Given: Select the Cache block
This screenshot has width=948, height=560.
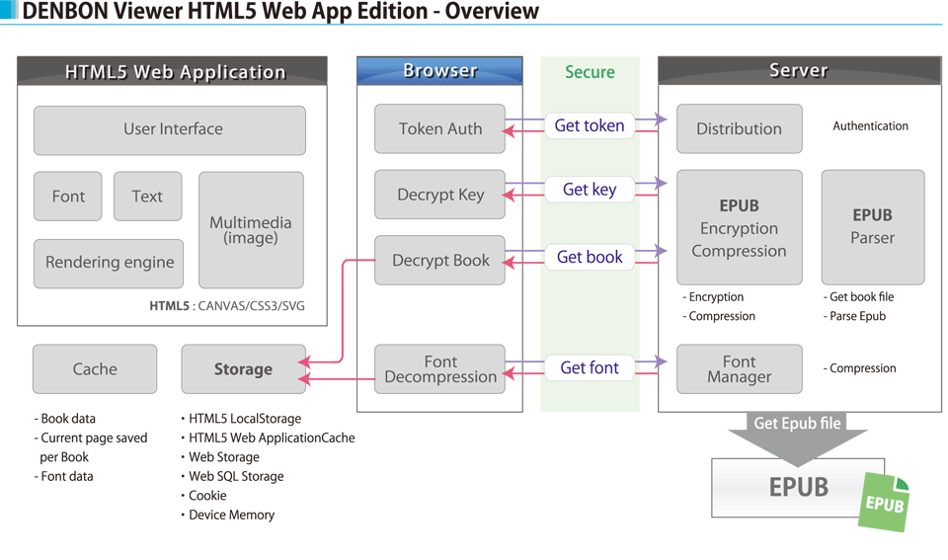Looking at the screenshot, I should pyautogui.click(x=95, y=369).
